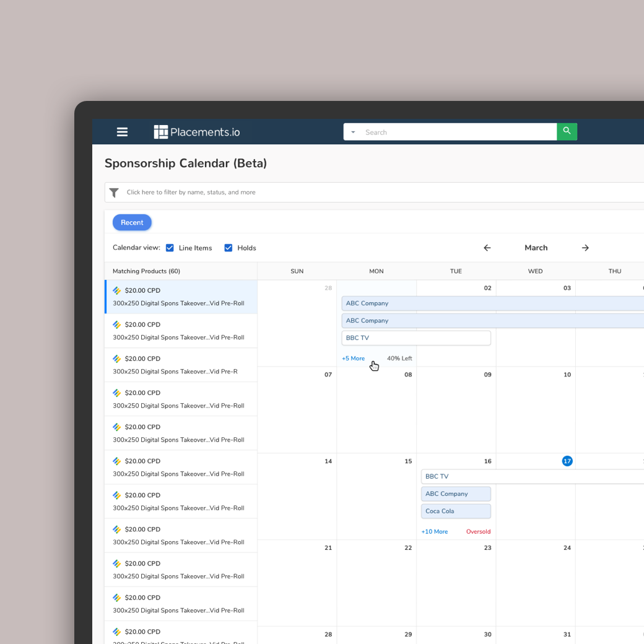Click the green search magnifier button
The width and height of the screenshot is (644, 644).
tap(567, 131)
